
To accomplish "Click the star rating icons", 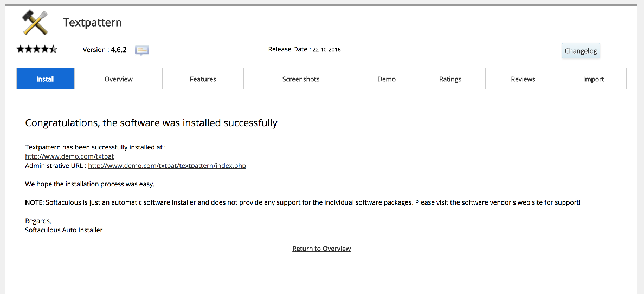I will [x=37, y=50].
